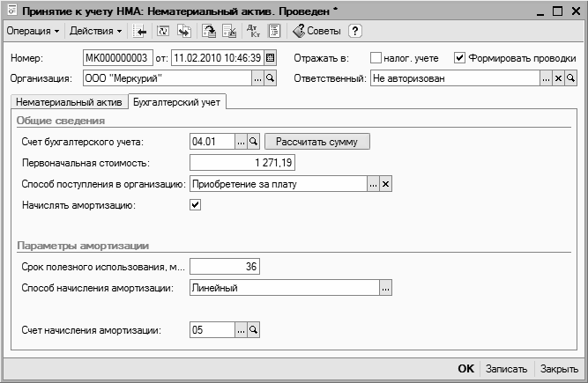Expand the Действия dropdown menu

click(96, 31)
